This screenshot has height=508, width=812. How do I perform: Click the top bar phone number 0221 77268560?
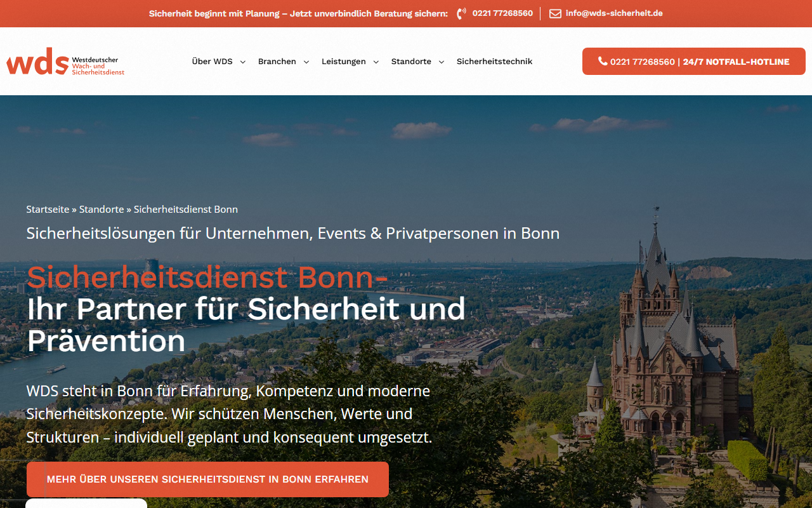pos(502,13)
